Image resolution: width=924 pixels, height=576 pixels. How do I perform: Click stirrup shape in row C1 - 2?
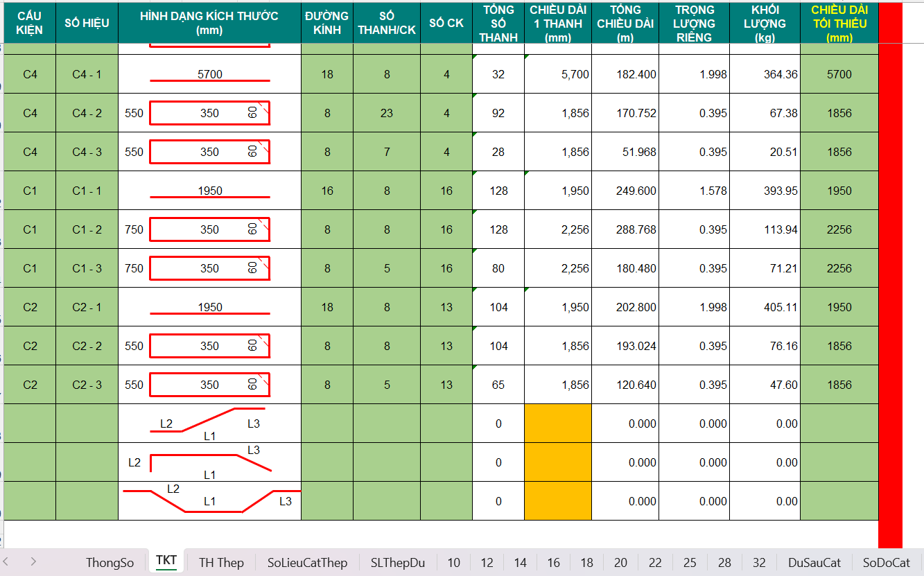210,229
